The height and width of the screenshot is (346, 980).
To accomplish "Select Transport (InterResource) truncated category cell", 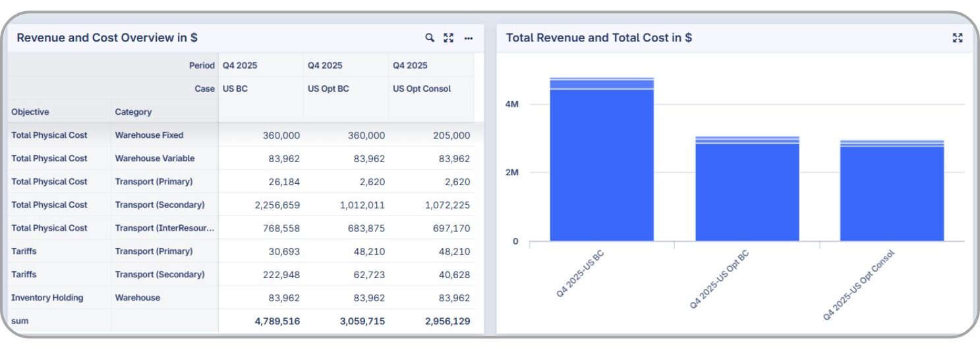I will coord(164,228).
